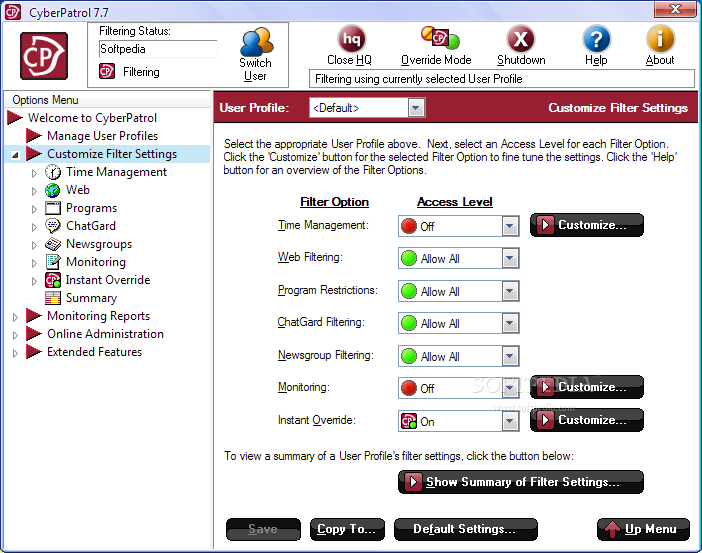Viewport: 702px width, 553px height.
Task: Click the Shutdown X icon
Action: click(x=521, y=39)
